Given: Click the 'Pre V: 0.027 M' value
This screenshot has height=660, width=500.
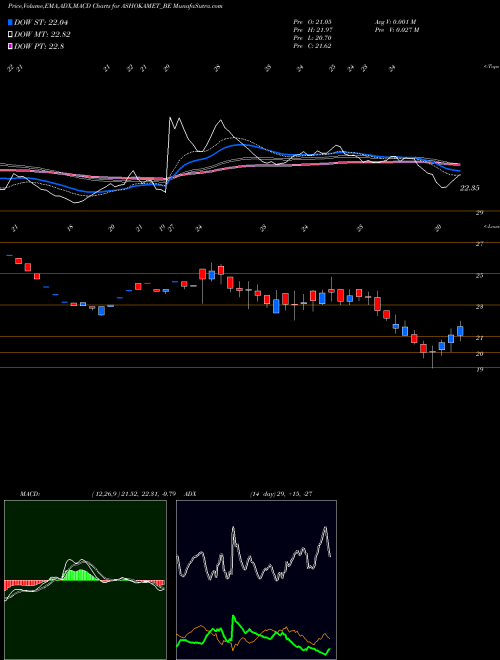Looking at the screenshot, I should point(396,30).
